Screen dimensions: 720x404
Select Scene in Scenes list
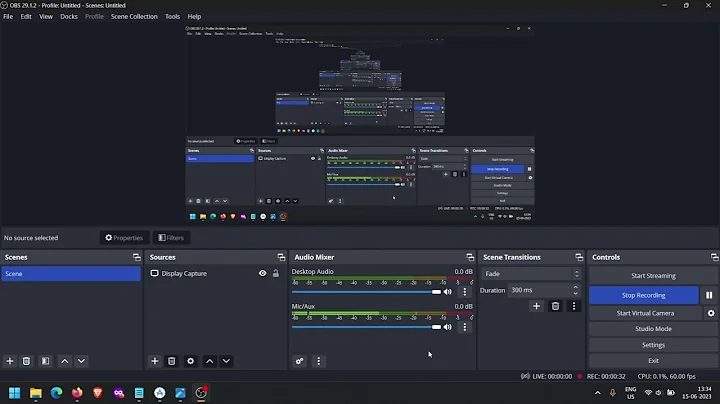pyautogui.click(x=71, y=274)
